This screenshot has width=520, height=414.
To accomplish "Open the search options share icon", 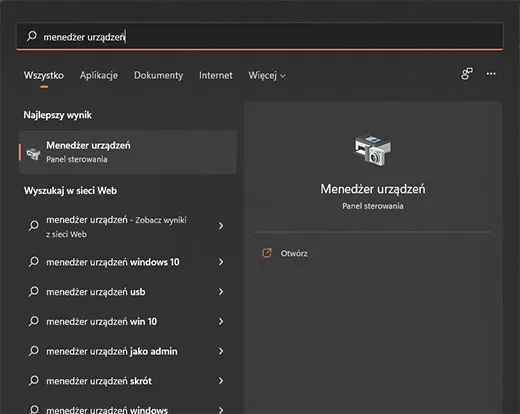I will 467,74.
